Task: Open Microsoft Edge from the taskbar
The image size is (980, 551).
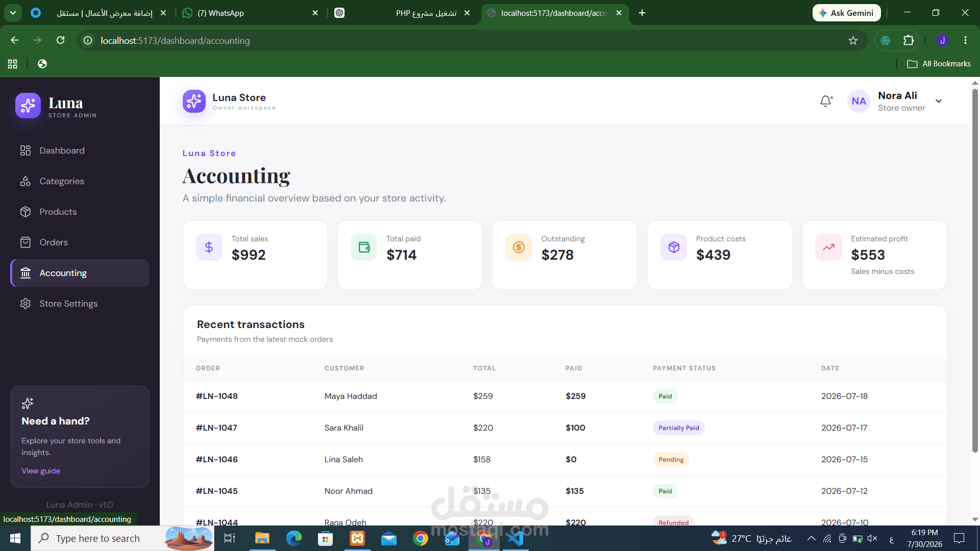Action: (294, 538)
